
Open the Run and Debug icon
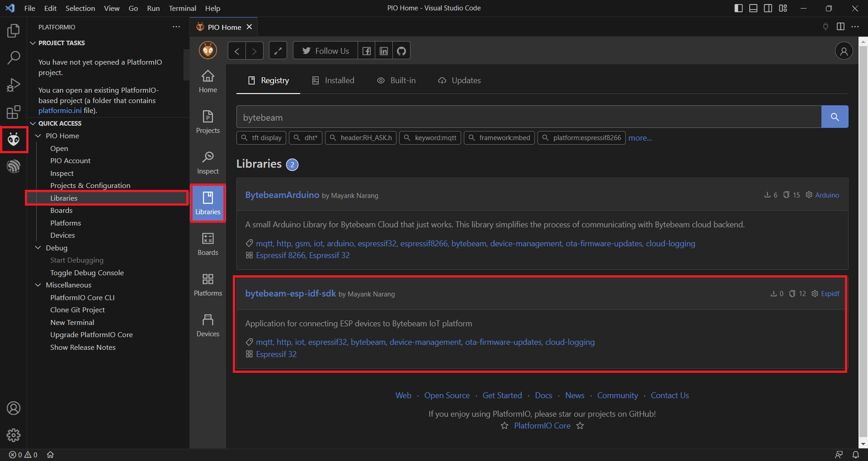pyautogui.click(x=14, y=85)
